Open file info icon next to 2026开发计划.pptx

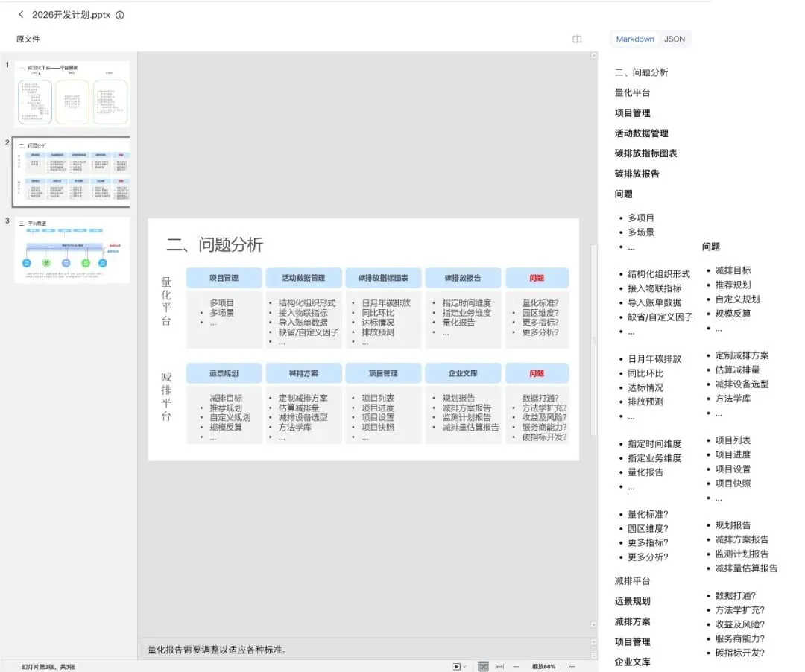119,15
